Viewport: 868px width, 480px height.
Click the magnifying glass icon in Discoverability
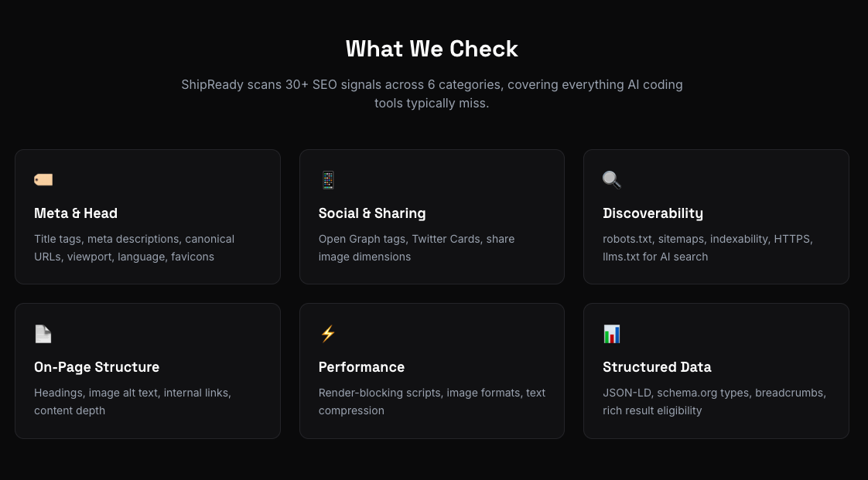[612, 180]
